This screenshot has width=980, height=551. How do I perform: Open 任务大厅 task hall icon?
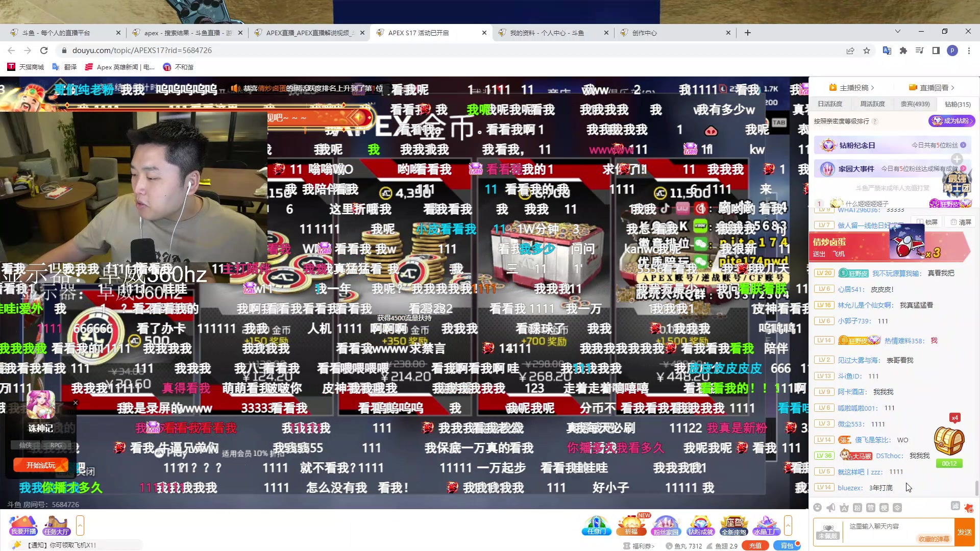pos(56,525)
